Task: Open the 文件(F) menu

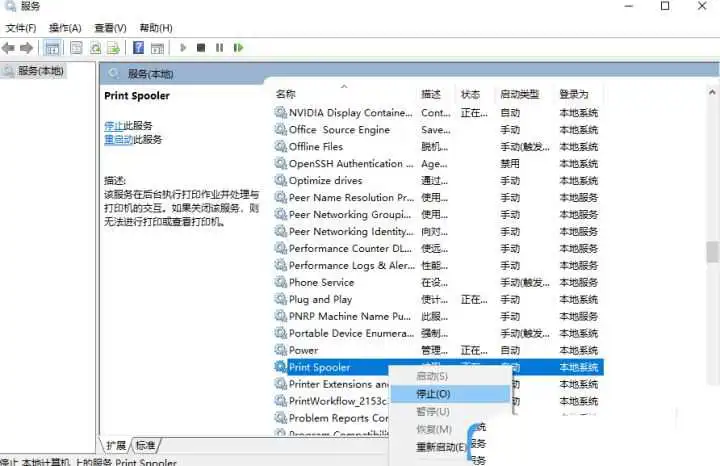Action: (x=21, y=28)
